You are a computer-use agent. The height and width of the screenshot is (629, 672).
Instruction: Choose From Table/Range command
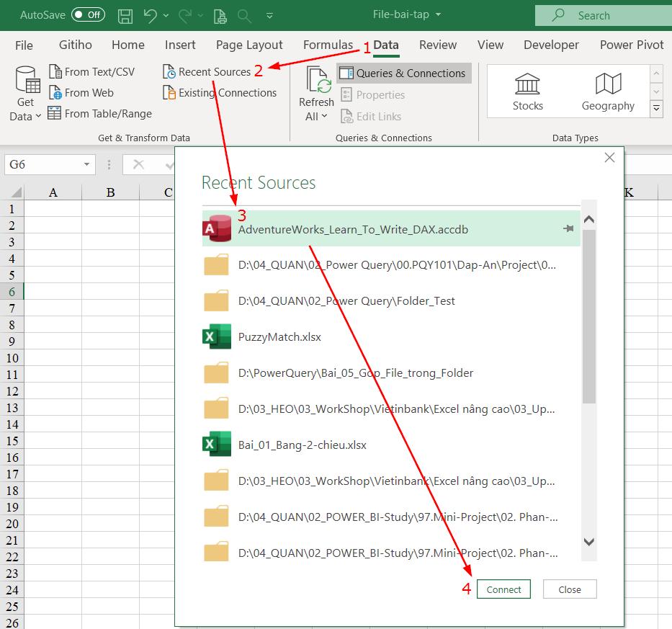coord(99,114)
